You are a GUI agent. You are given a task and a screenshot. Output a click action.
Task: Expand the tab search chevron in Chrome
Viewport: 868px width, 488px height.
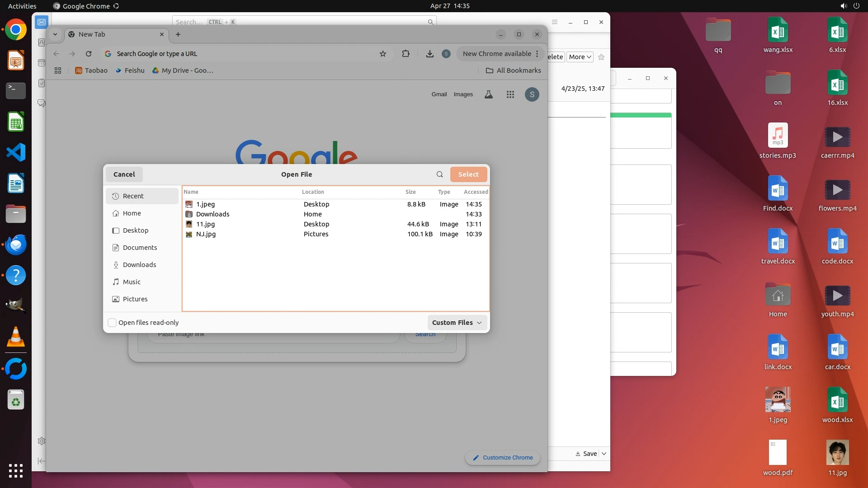(x=55, y=34)
